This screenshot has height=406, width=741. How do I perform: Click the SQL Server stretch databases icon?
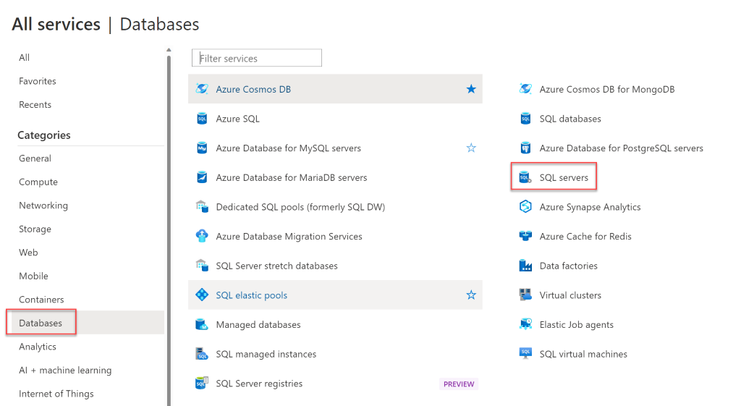pos(202,266)
